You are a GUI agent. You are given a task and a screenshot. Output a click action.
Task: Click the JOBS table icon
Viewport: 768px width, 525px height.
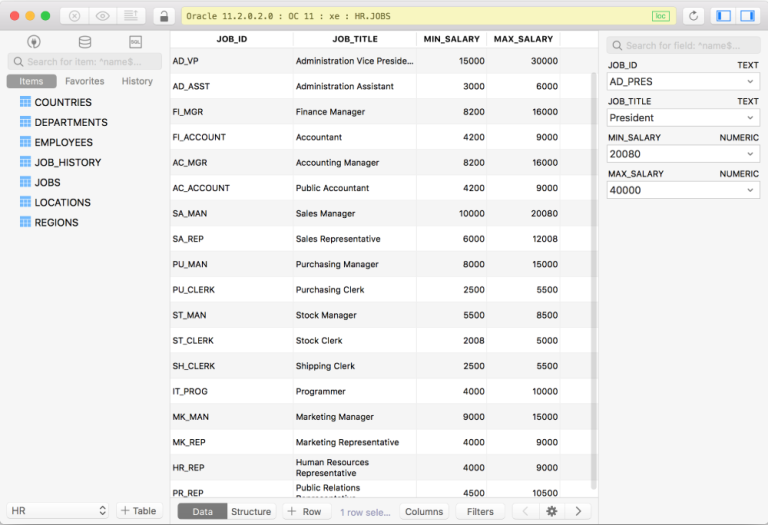tap(25, 182)
